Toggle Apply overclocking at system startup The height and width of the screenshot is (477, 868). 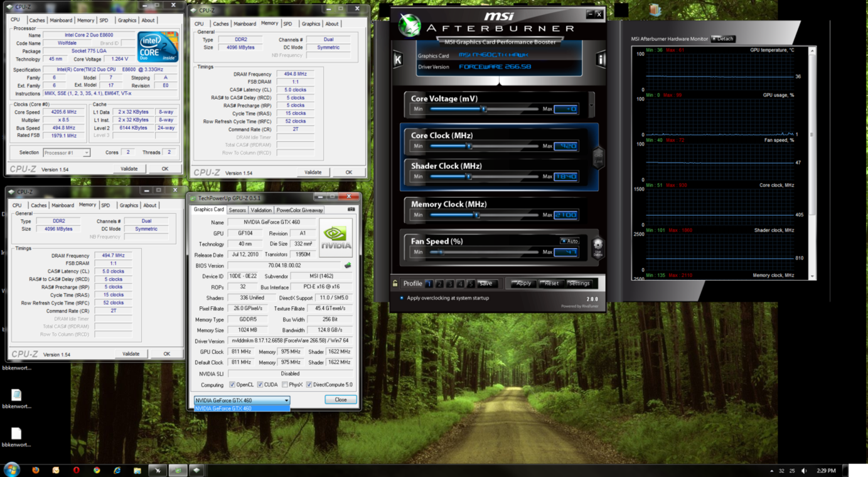[x=402, y=298]
